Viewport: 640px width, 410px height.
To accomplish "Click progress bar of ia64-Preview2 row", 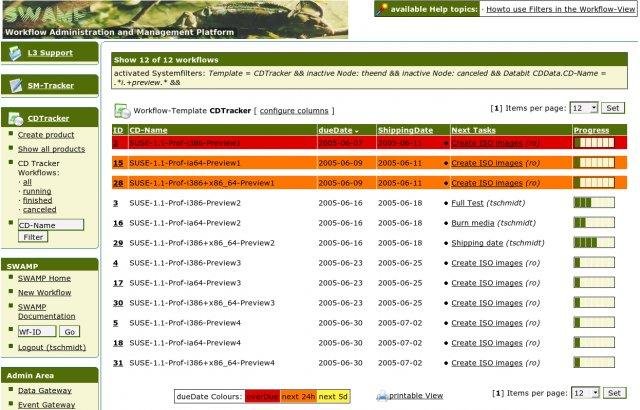I will [x=594, y=222].
